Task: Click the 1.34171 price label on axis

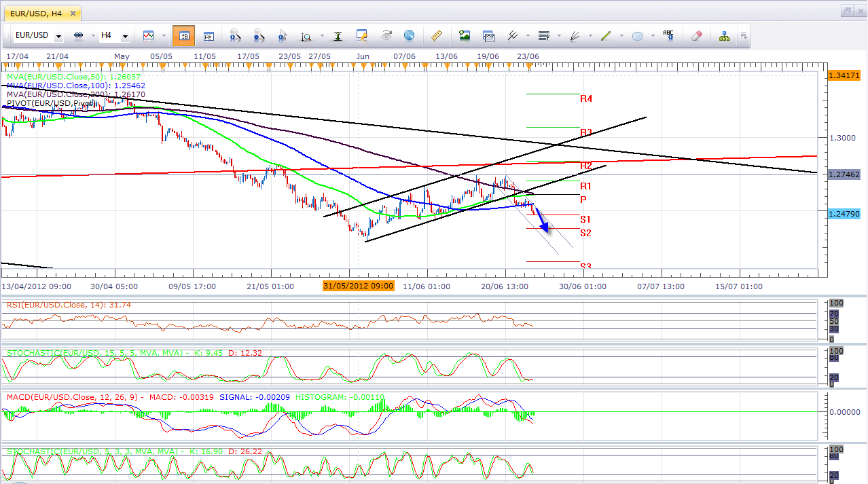Action: [x=844, y=75]
